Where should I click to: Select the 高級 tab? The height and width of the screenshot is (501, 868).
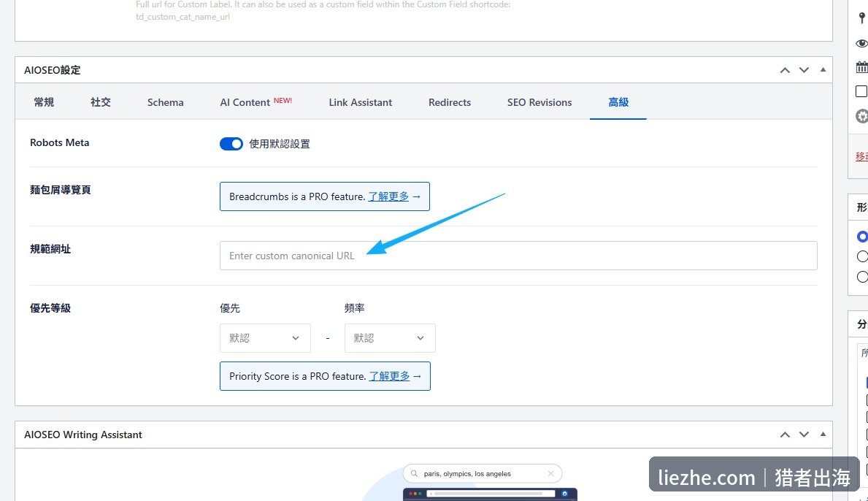[x=618, y=102]
